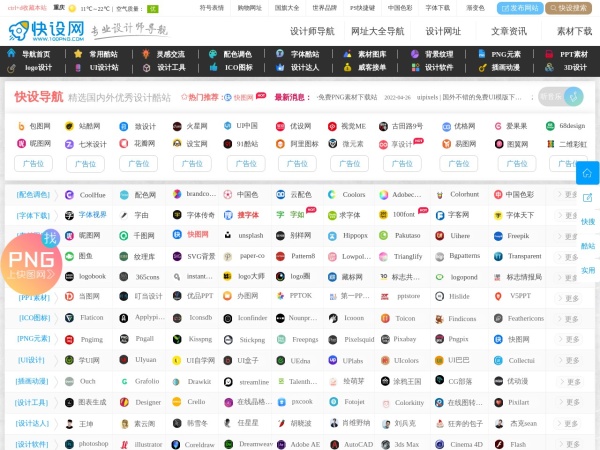Click the 3D设计 icon

[x=549, y=67]
